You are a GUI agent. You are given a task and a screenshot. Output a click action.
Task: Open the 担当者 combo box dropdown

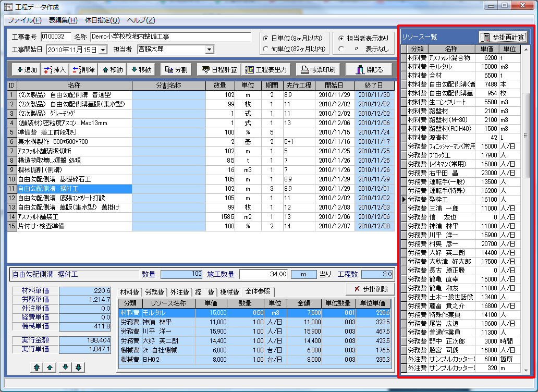click(209, 50)
